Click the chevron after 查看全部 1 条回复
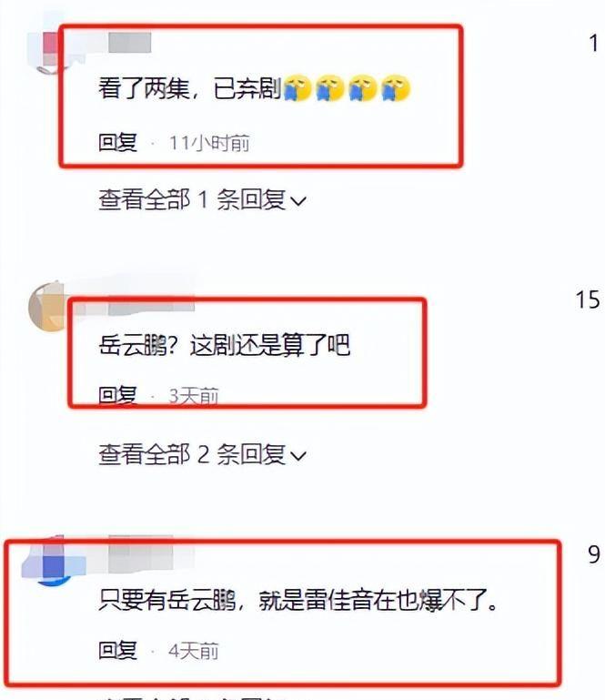Viewport: 605px width, 700px height. [298, 201]
